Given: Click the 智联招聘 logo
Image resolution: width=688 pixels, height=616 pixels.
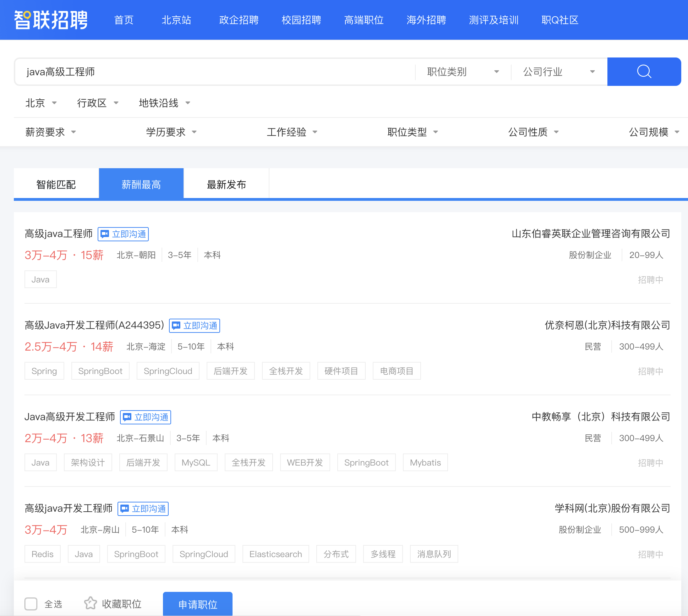Looking at the screenshot, I should (x=51, y=20).
